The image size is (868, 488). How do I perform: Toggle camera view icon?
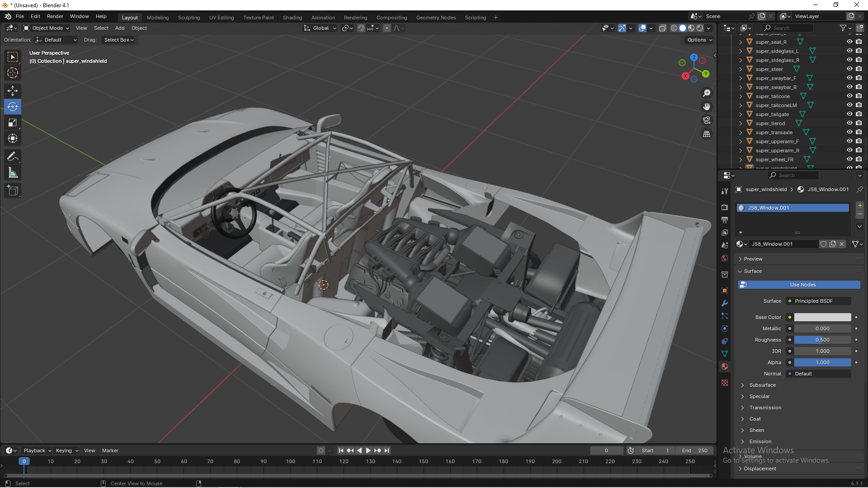tap(706, 120)
